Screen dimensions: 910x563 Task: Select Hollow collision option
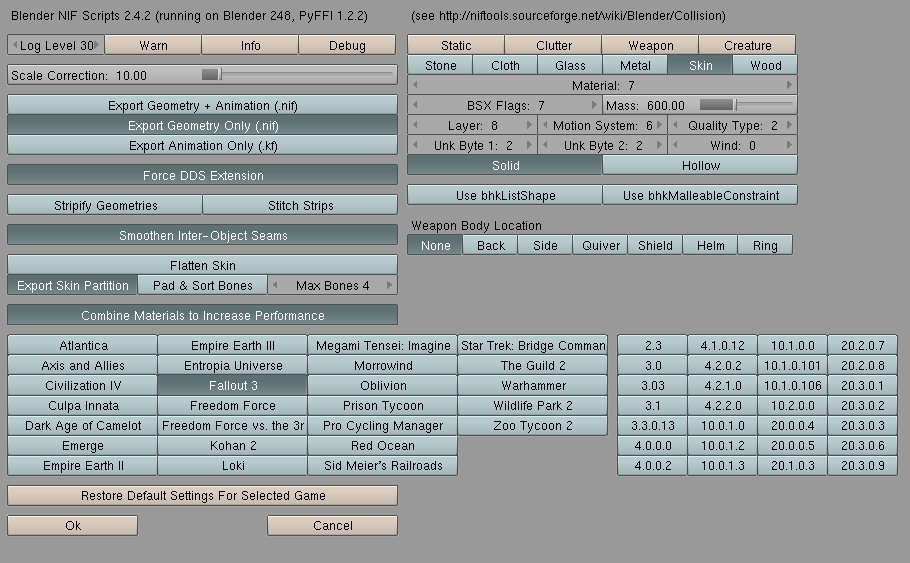tap(700, 165)
